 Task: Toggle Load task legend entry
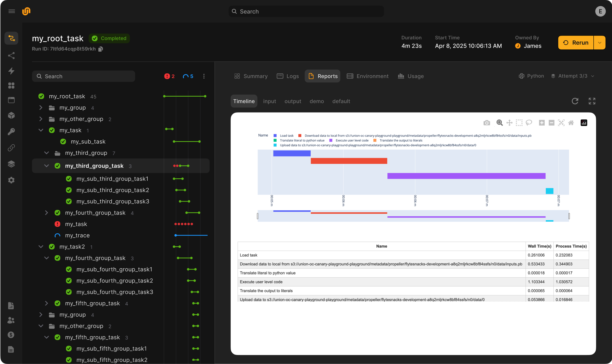point(286,136)
